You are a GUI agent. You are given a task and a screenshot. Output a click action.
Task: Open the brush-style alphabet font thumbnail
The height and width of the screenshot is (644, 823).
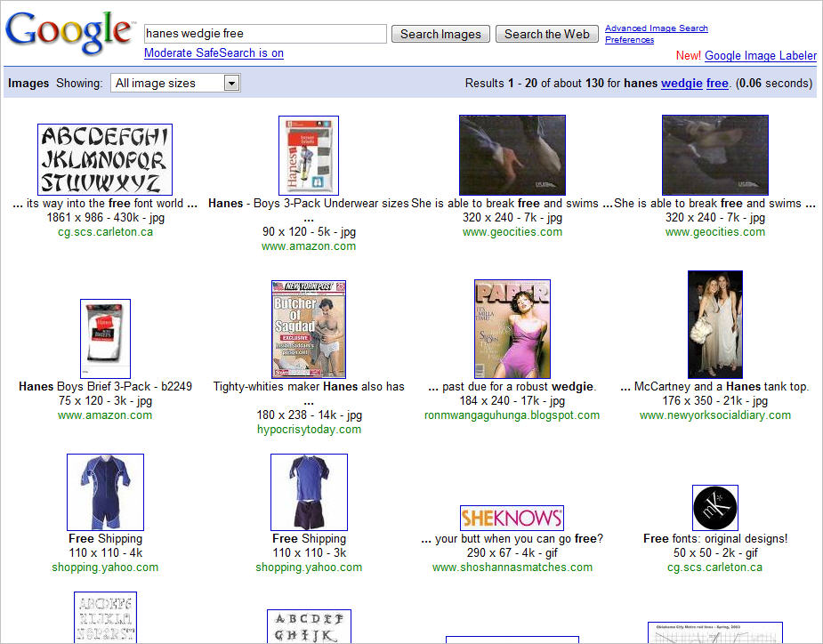[x=105, y=159]
